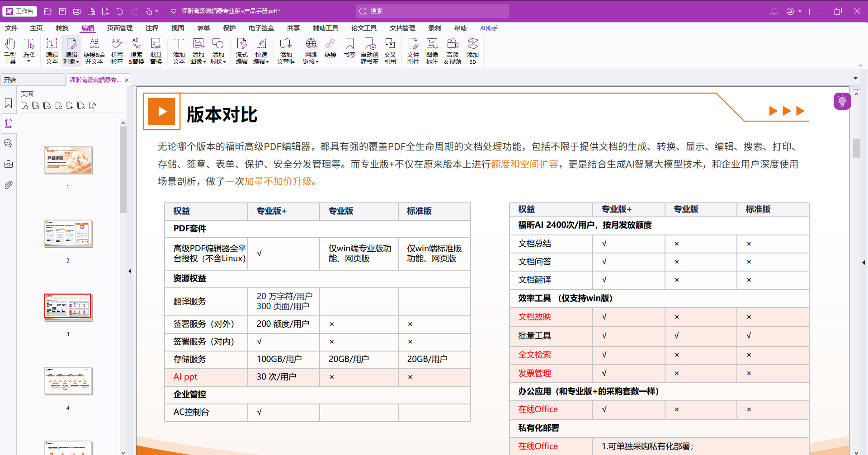This screenshot has height=455, width=868.
Task: Switch to the Protect (保护) tab
Action: click(229, 28)
